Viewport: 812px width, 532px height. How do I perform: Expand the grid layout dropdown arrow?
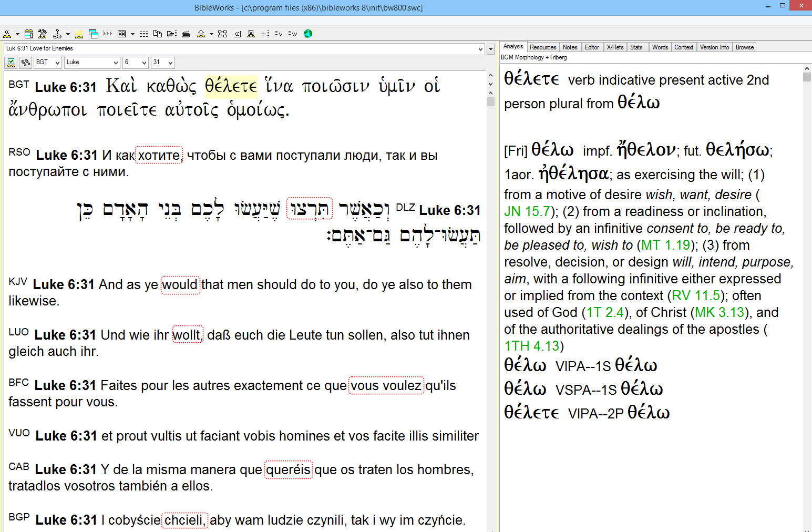132,34
